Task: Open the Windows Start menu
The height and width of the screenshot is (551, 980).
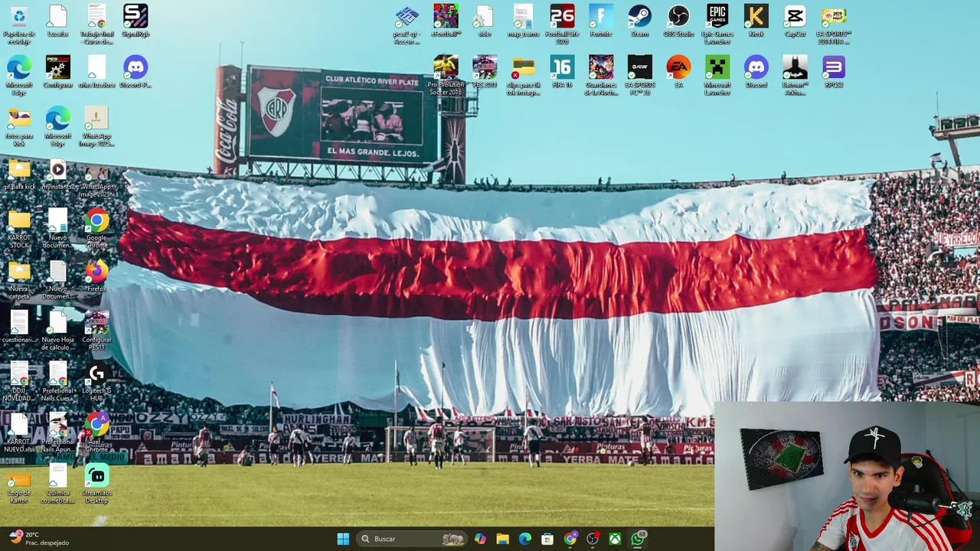Action: tap(343, 539)
